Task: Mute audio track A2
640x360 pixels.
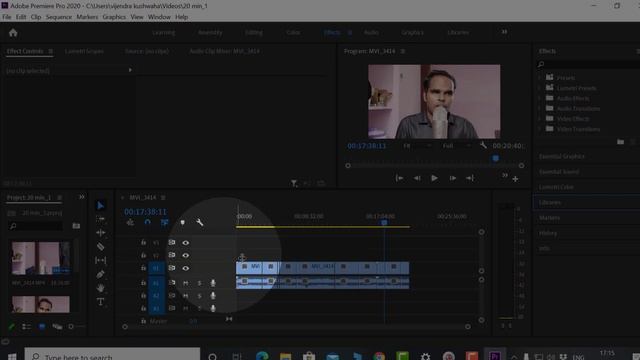Action: point(186,296)
